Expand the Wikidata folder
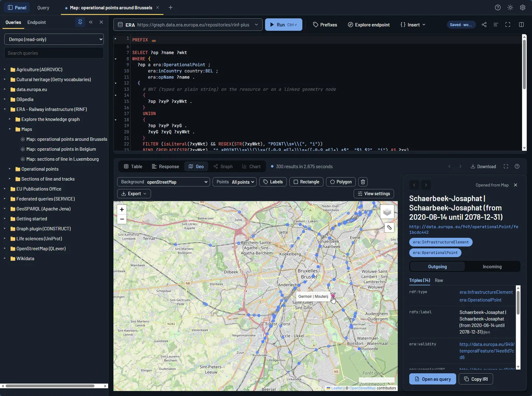 pyautogui.click(x=5, y=259)
